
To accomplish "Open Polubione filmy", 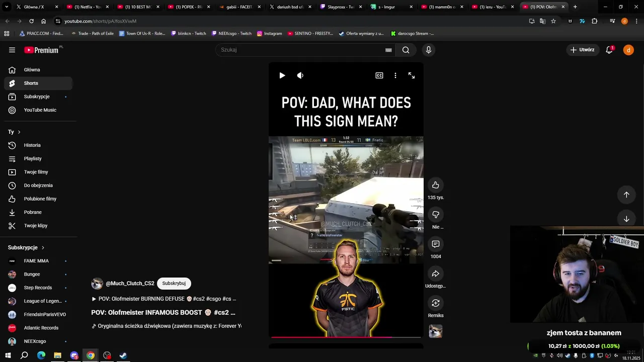I will 38,199.
